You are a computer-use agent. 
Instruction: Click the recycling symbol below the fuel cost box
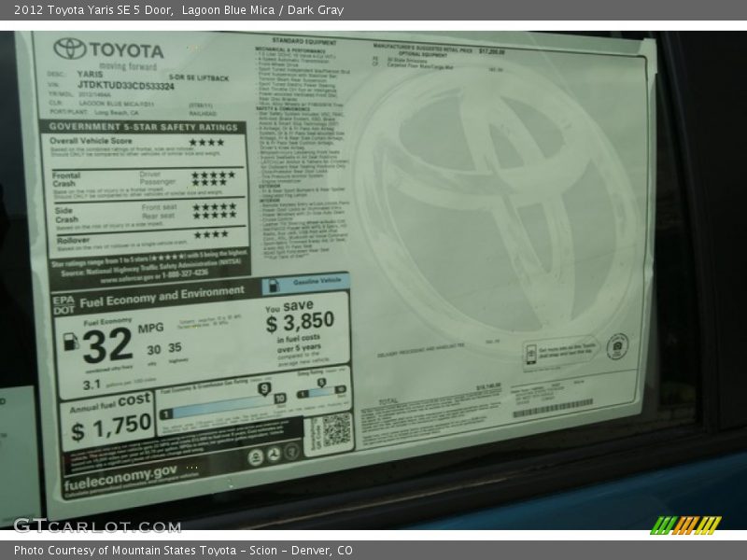[272, 455]
